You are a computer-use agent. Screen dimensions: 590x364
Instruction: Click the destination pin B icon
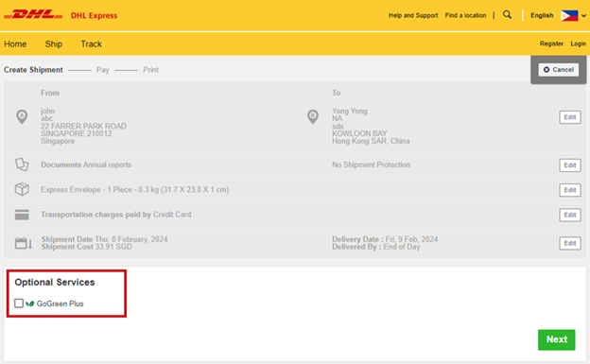pyautogui.click(x=313, y=116)
